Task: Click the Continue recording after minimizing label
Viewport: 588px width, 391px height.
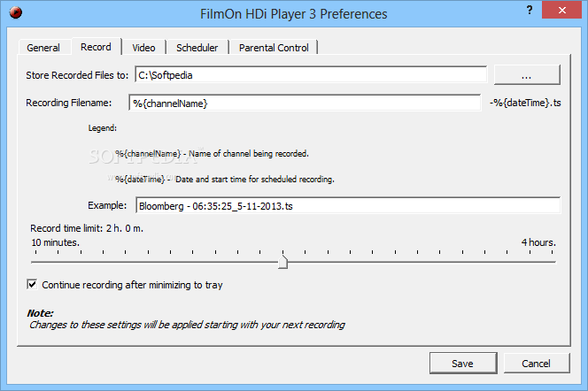Action: [132, 285]
